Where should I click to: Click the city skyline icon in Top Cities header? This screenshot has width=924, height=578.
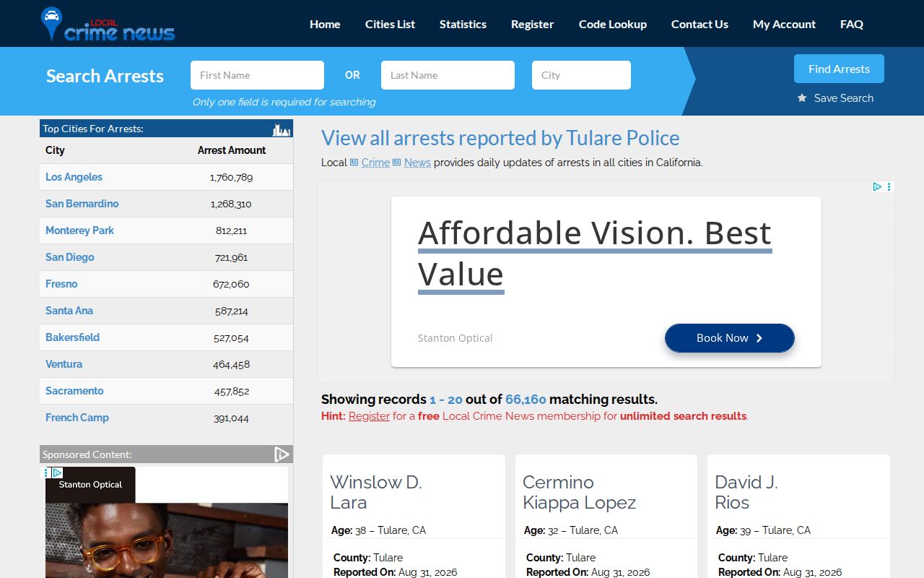282,129
